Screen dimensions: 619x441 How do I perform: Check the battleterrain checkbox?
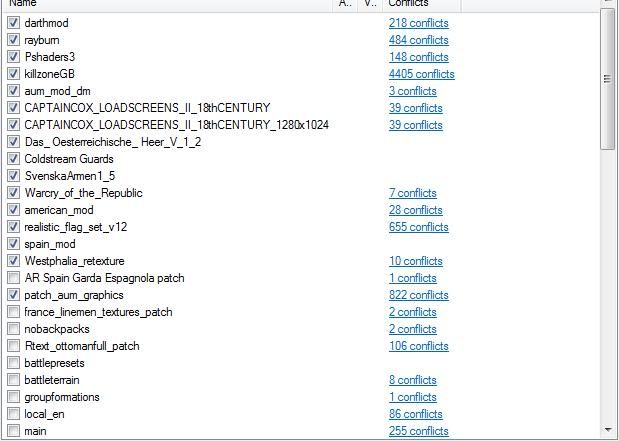tap(13, 380)
